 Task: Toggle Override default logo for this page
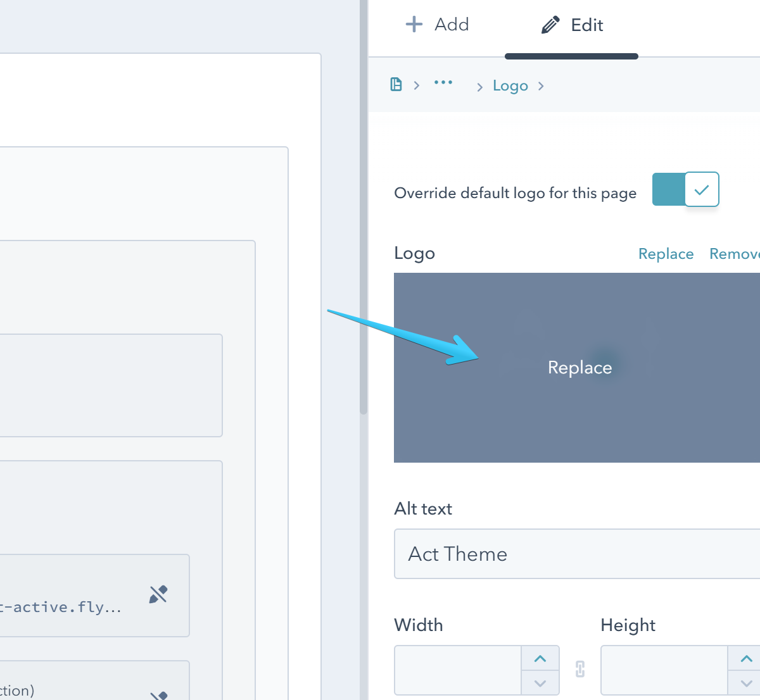coord(685,189)
